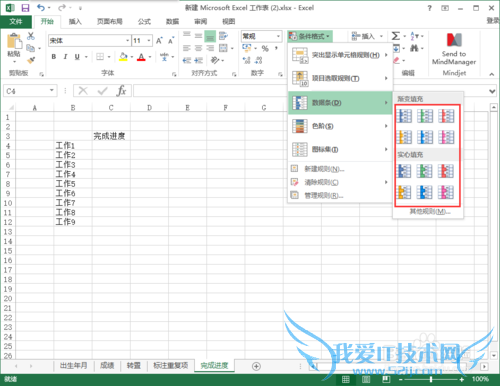The image size is (500, 386).
Task: Choose green solid fill data bar
Action: 425,171
